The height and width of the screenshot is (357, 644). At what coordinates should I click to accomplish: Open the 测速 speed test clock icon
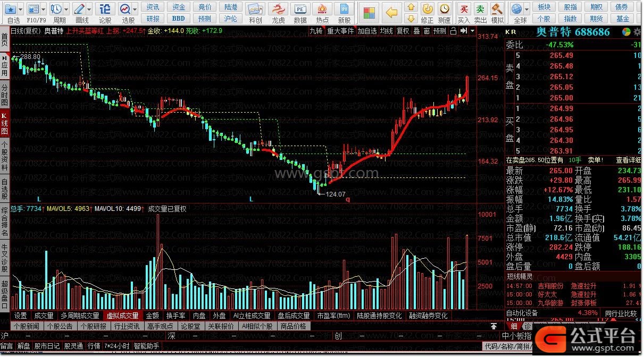tap(445, 9)
